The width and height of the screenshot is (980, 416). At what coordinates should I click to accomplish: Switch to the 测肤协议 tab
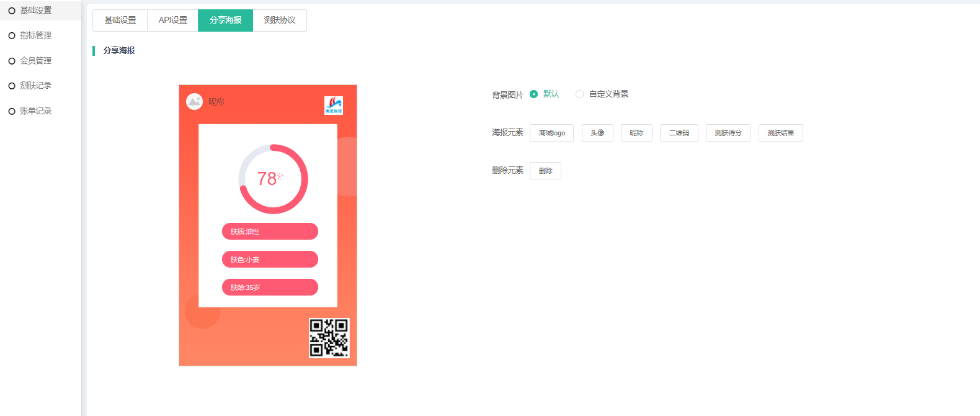click(x=280, y=20)
